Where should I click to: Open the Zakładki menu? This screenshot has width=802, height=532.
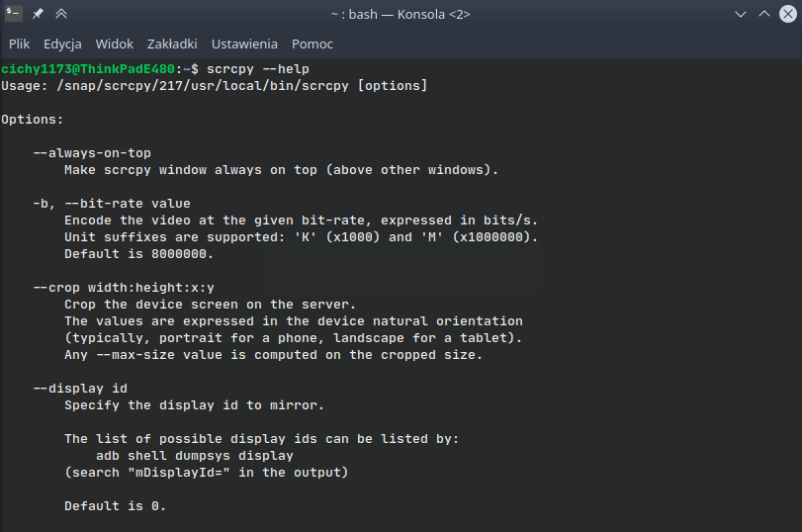click(x=172, y=44)
